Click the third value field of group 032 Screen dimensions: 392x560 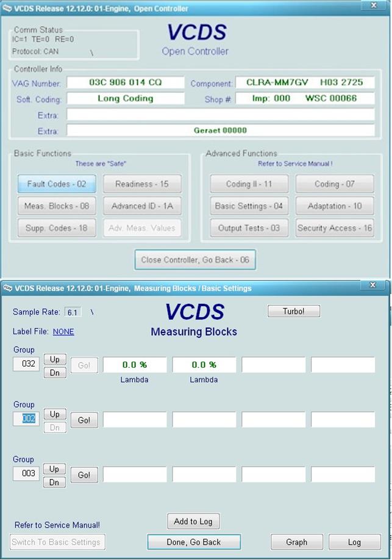[x=274, y=365]
